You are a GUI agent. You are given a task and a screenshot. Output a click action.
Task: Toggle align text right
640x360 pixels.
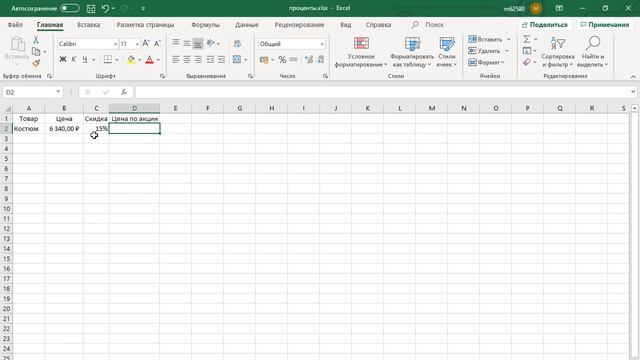click(x=198, y=60)
